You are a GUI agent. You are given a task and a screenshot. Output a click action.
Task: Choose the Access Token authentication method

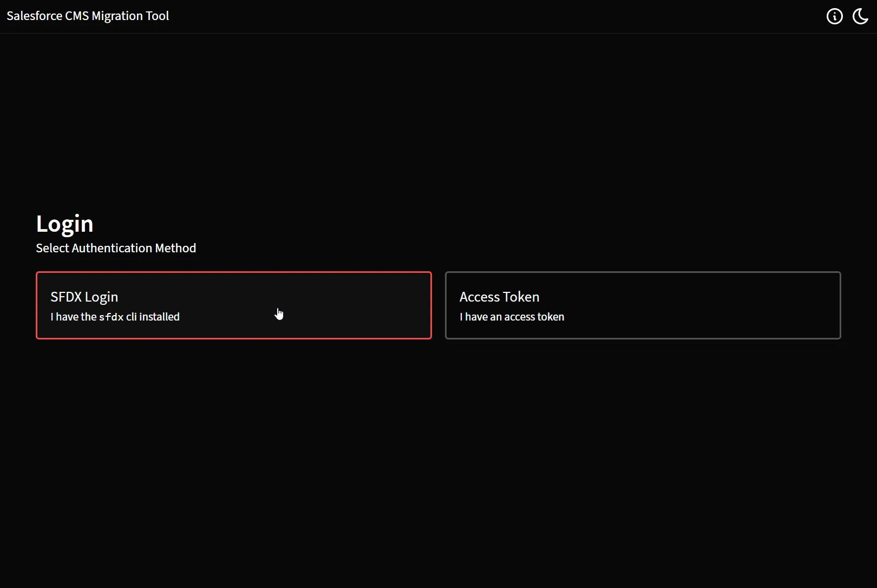(642, 305)
